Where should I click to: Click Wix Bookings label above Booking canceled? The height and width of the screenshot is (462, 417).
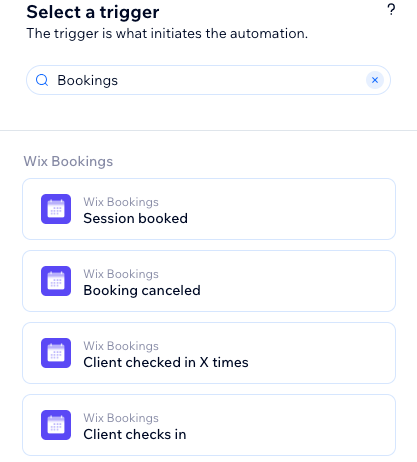click(121, 274)
